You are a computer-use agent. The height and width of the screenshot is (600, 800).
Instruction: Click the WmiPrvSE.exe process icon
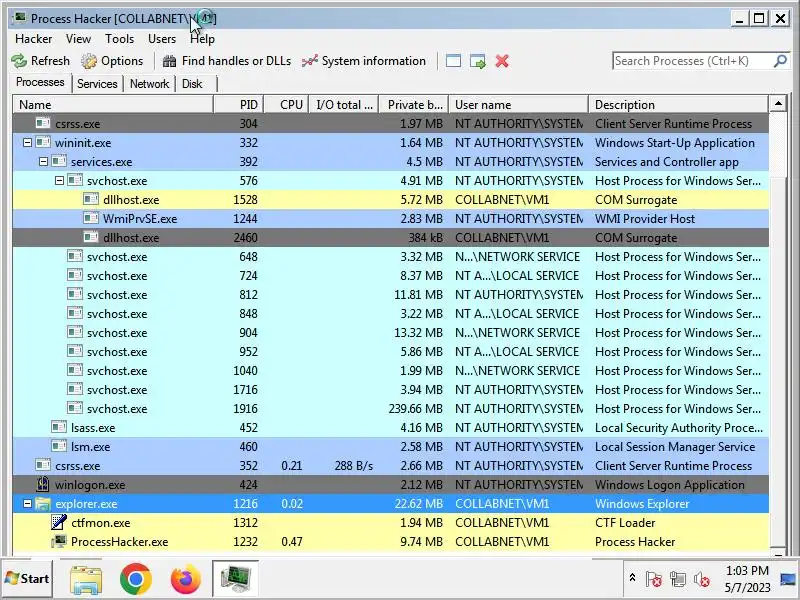pos(91,218)
